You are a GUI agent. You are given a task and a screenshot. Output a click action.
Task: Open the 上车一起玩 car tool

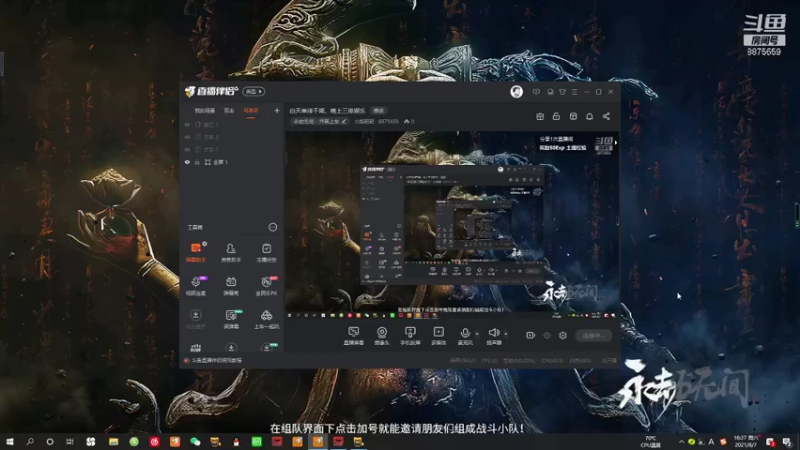[266, 319]
